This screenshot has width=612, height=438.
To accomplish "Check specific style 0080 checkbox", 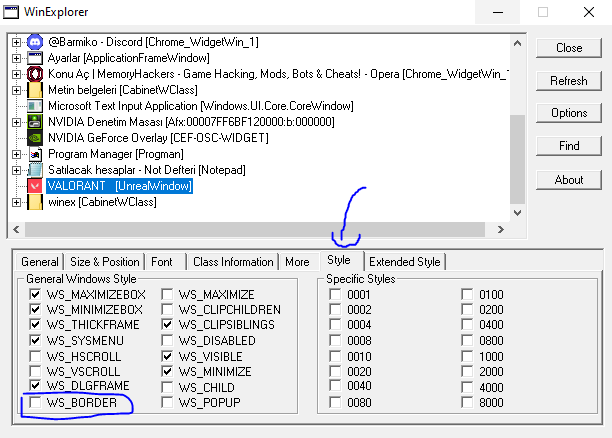I will pyautogui.click(x=335, y=402).
